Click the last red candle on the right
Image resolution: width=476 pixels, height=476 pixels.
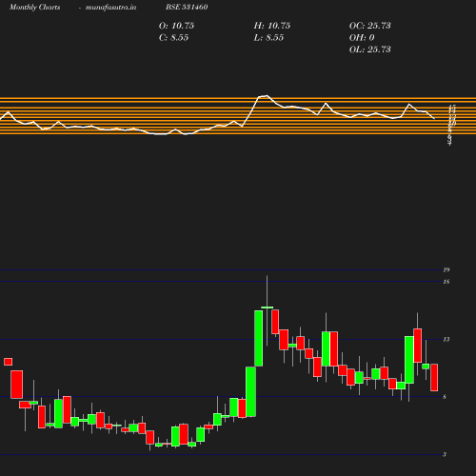tap(434, 377)
